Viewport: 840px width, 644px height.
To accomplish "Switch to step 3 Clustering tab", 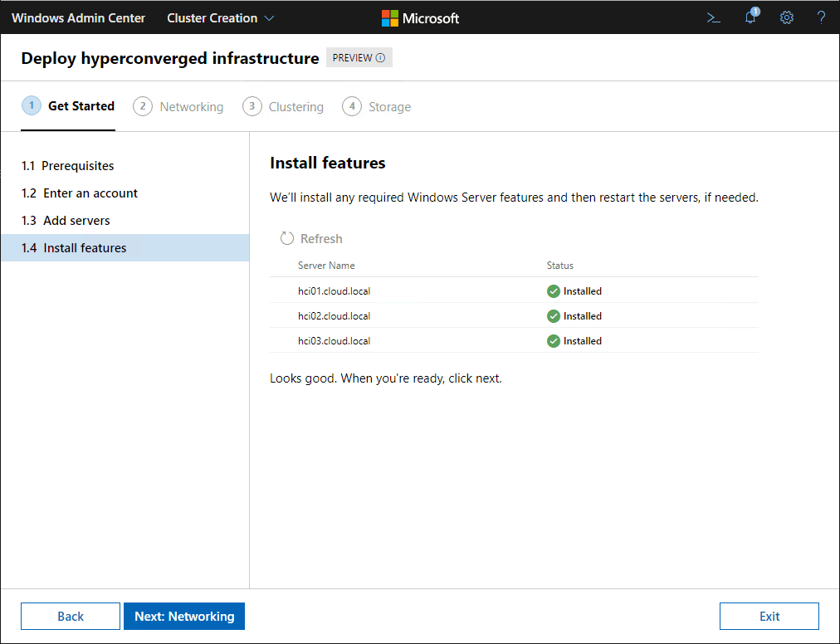I will pyautogui.click(x=283, y=107).
